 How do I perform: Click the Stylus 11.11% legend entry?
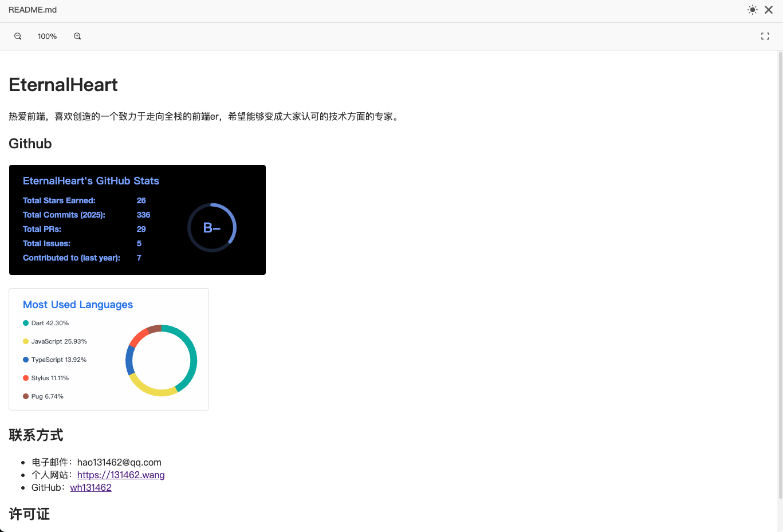(x=46, y=378)
